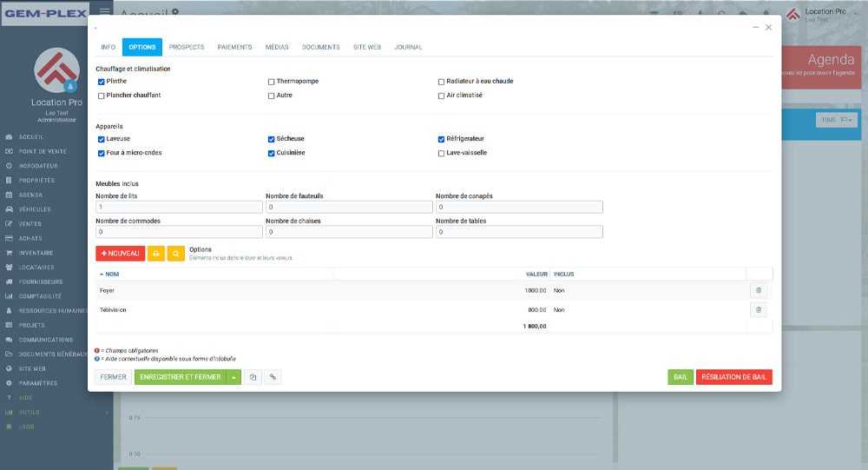Delete the Foyer row with trash icon
This screenshot has height=470, width=868.
point(758,291)
